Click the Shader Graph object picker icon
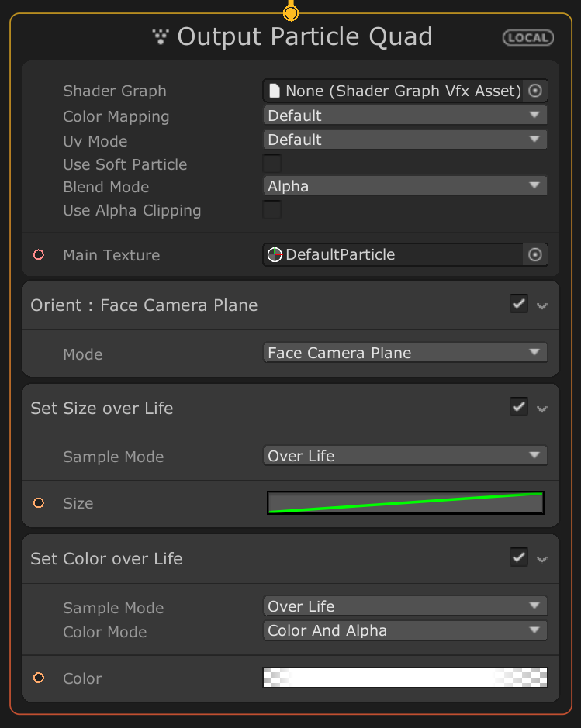 tap(534, 91)
